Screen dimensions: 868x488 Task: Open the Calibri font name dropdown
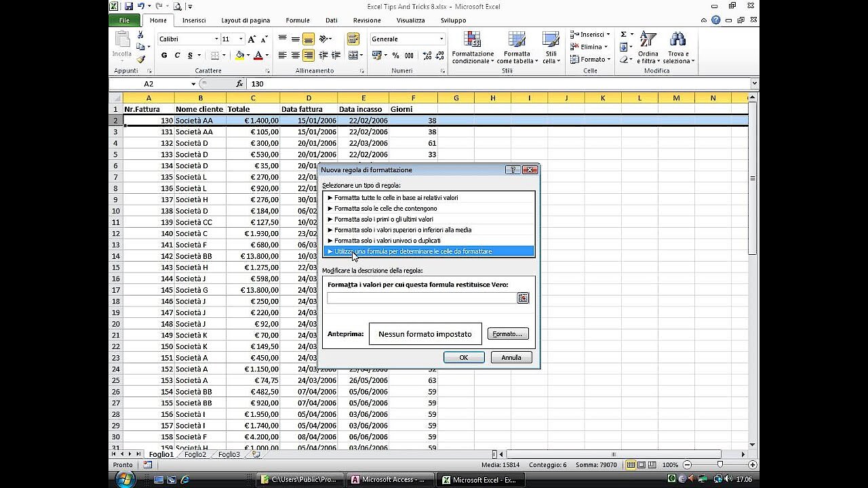coord(216,39)
